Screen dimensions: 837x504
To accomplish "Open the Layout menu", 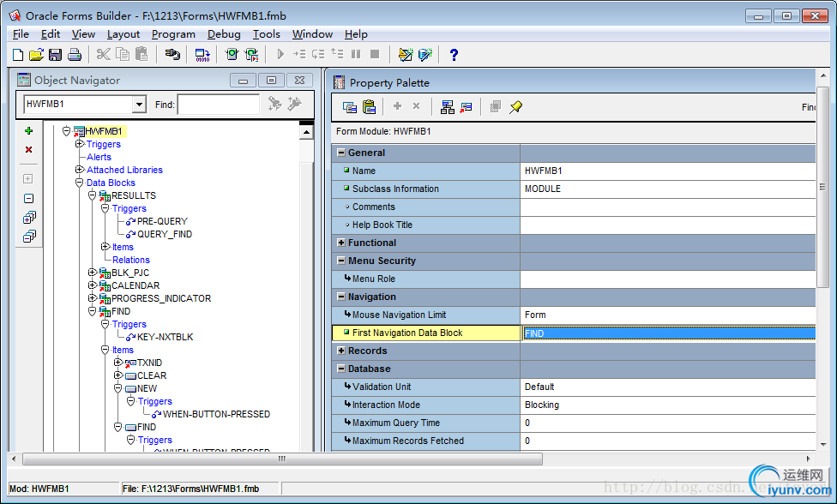I will [123, 34].
